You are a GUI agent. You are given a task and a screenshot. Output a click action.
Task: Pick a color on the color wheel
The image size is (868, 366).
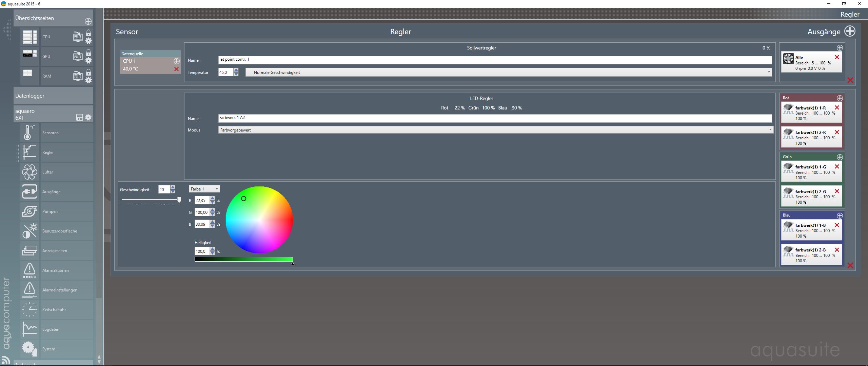point(259,220)
